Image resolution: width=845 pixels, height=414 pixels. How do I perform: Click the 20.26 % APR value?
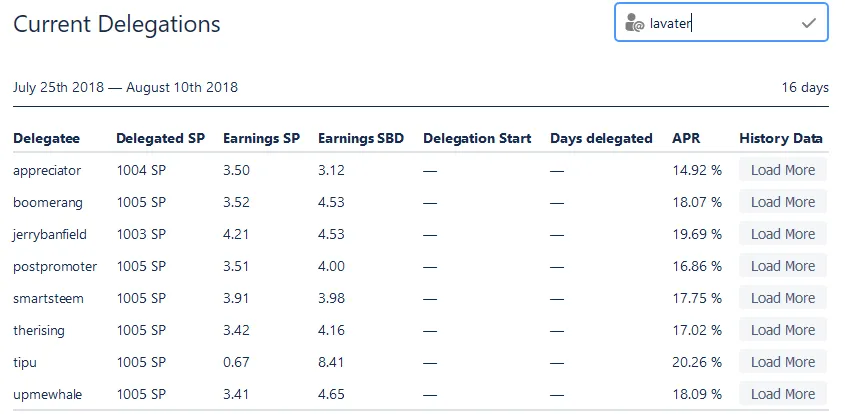point(697,362)
